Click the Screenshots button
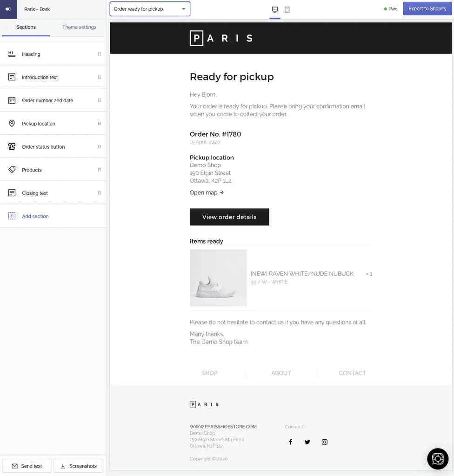Screen dimensions: 454x476 click(x=78, y=466)
